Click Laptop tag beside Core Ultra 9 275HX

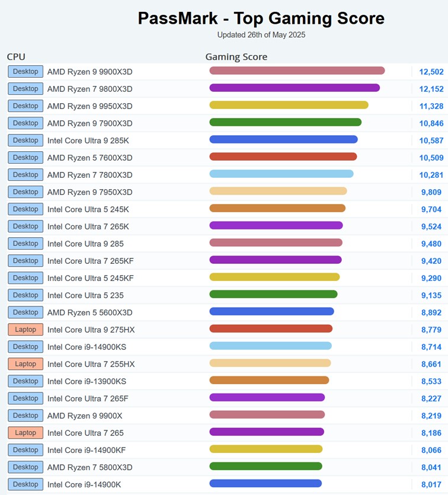pos(25,330)
